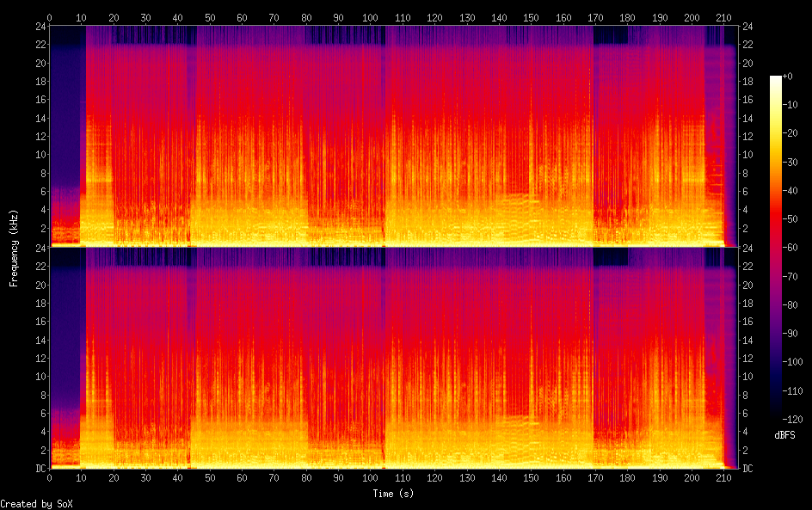Screen dimensions: 812x510
Task: Click the "80" tick on the bottom time axis
Action: 306,478
